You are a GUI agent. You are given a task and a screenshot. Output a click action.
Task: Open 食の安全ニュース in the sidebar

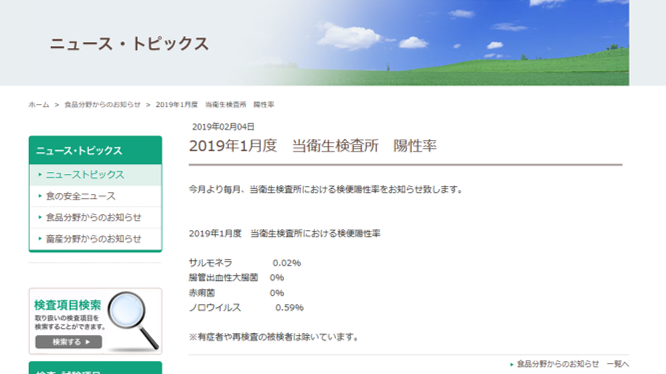[81, 196]
